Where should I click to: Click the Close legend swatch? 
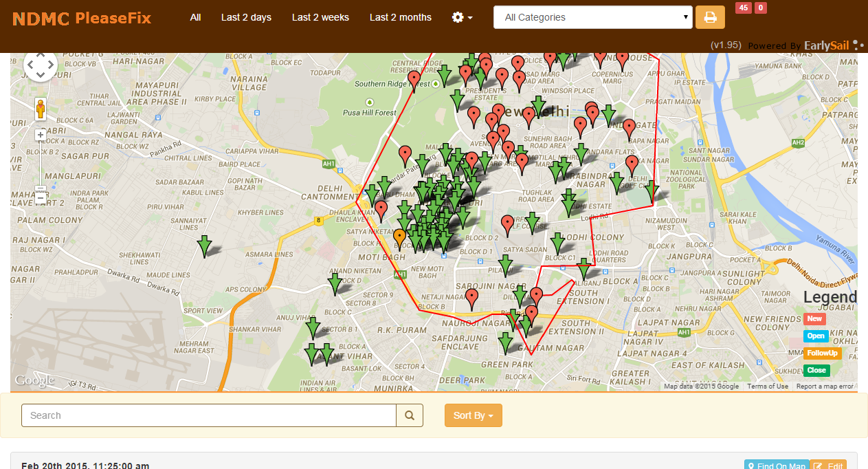tap(816, 371)
